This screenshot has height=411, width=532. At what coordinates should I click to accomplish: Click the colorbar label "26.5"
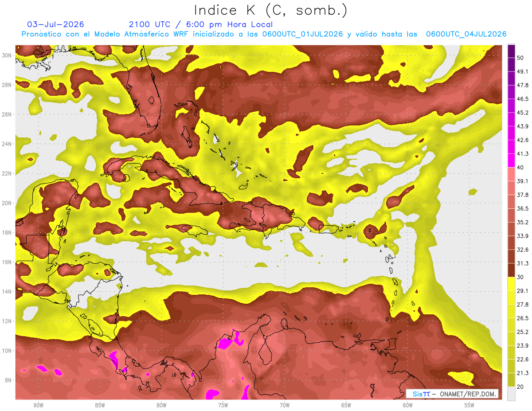tap(523, 318)
